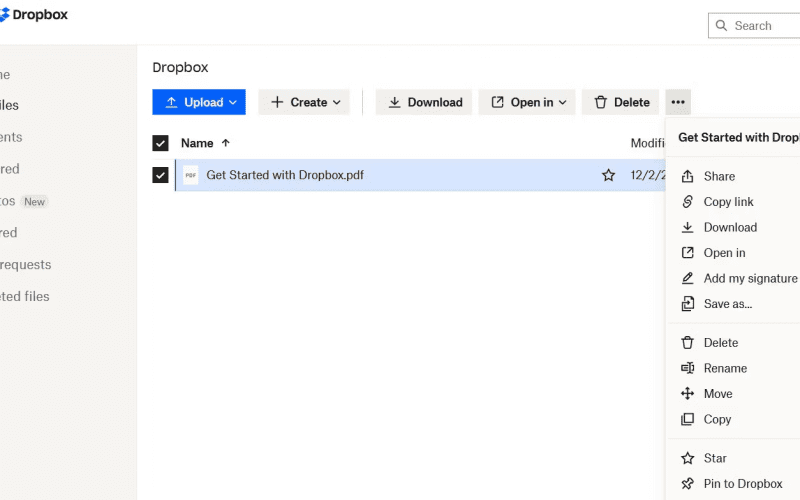Click the Name sort arrow

(x=226, y=143)
